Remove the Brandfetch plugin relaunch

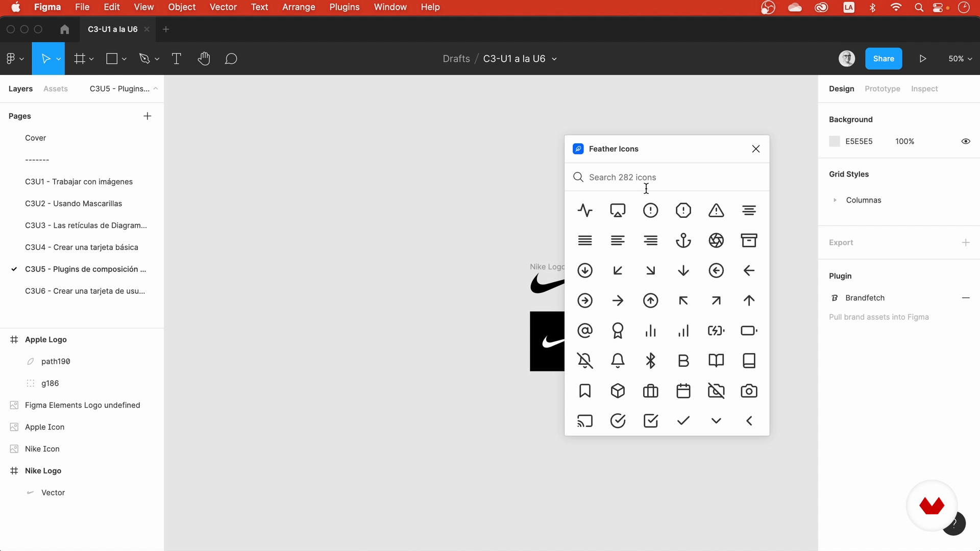click(966, 298)
